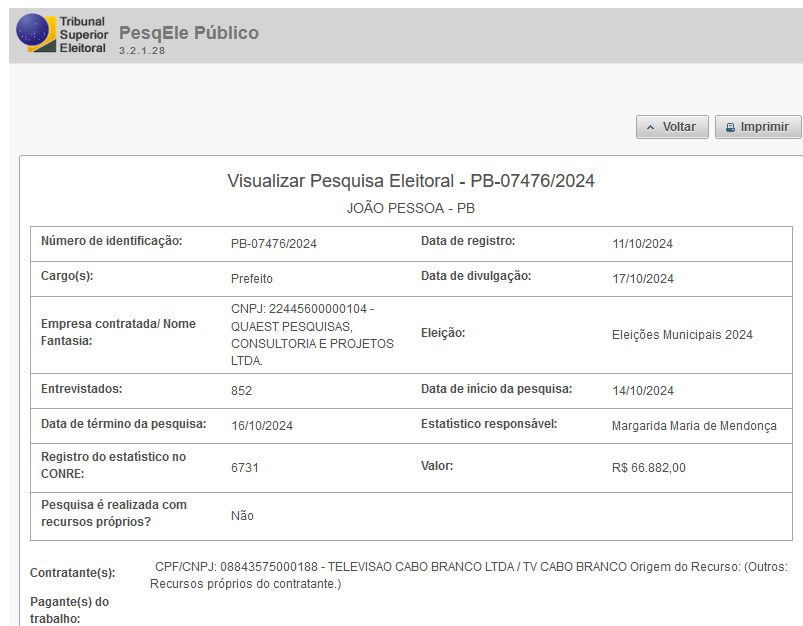Click the CONRE registration number 6731
Viewport: 803px width, 626px height.
coord(245,468)
